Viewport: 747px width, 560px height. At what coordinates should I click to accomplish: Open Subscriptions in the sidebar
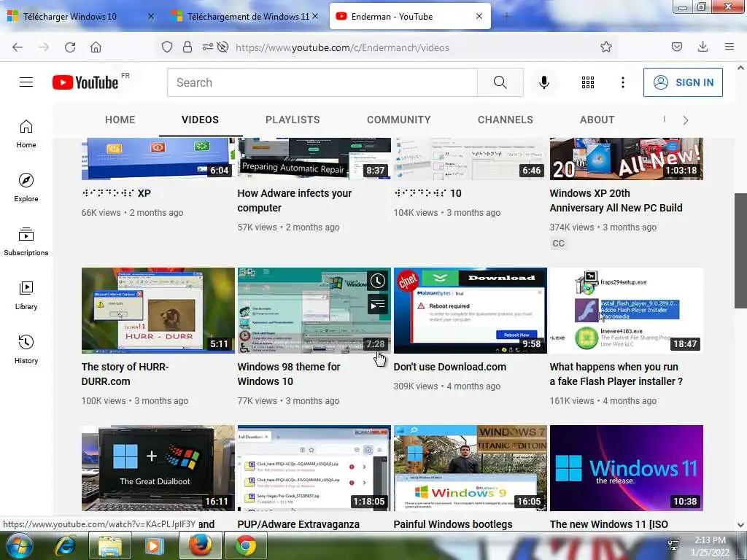pos(26,241)
